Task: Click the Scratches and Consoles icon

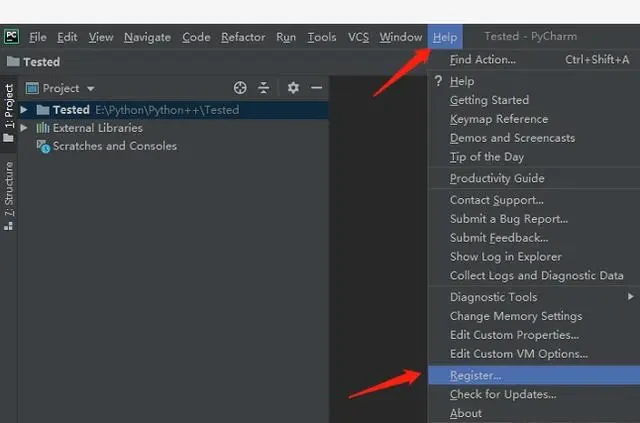Action: click(x=43, y=146)
